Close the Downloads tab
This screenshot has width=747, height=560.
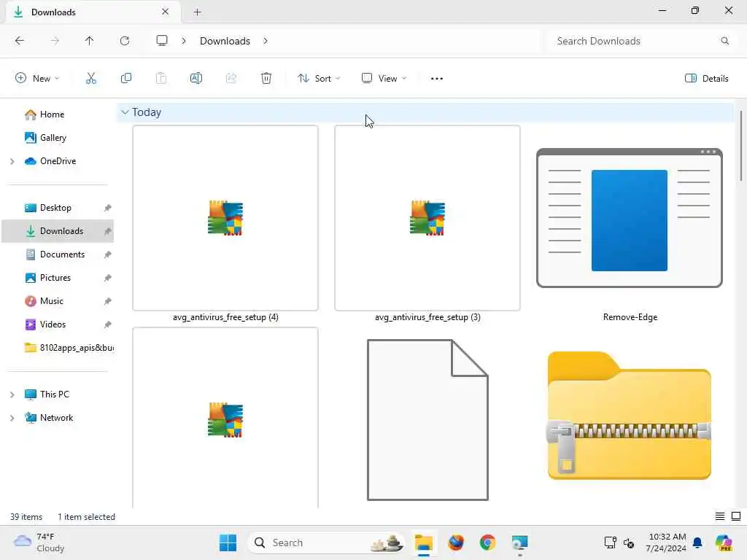[x=165, y=12]
